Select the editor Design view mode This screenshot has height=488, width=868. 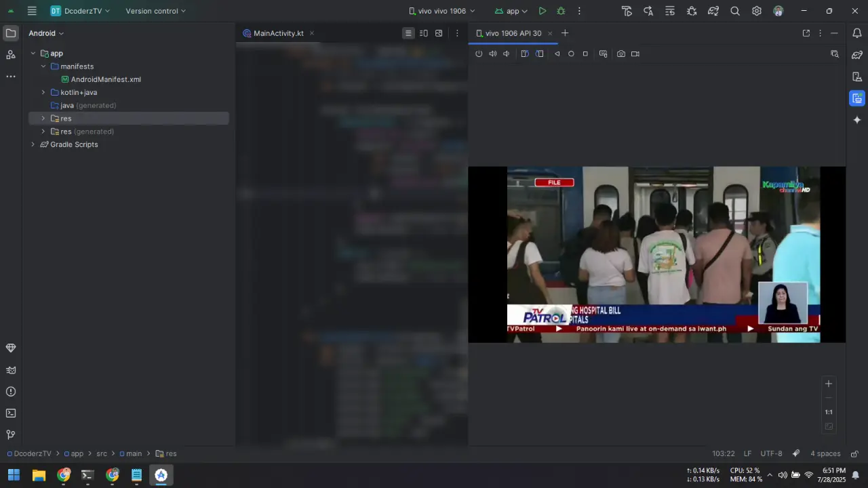pos(439,33)
